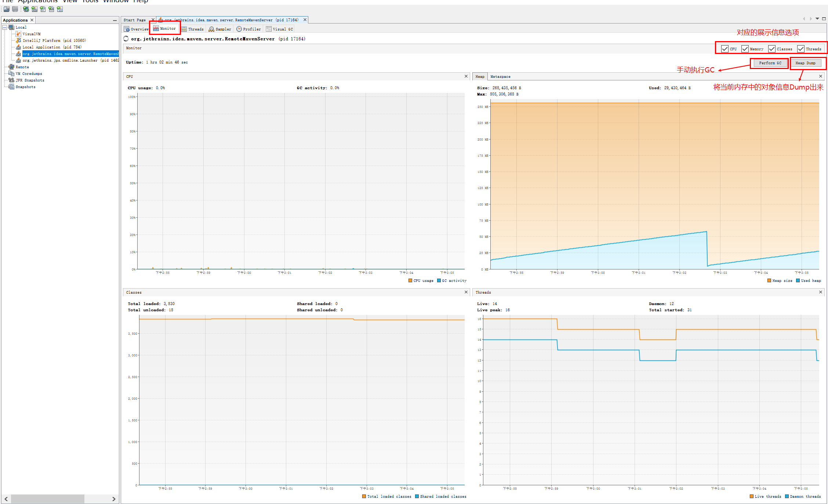Viewport: 828px width, 504px height.
Task: Select IntelliJ Platform (pid 10560) row
Action: pos(54,40)
